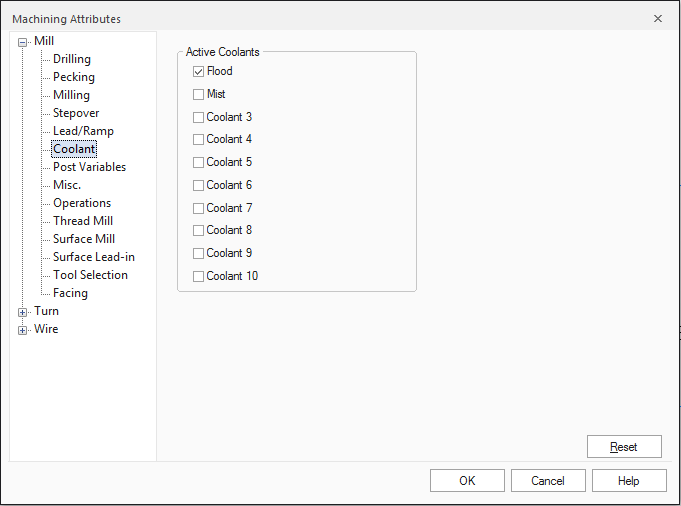
Task: Click the Reset button
Action: pos(624,447)
